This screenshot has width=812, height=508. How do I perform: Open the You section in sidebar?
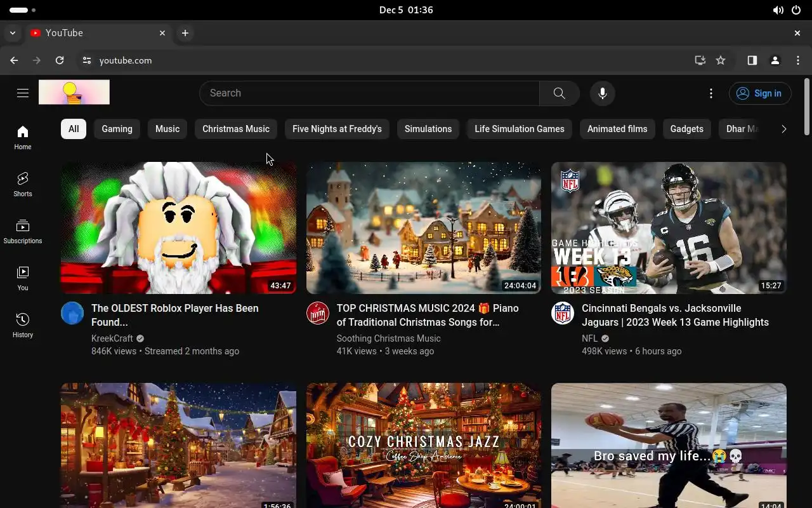point(23,278)
